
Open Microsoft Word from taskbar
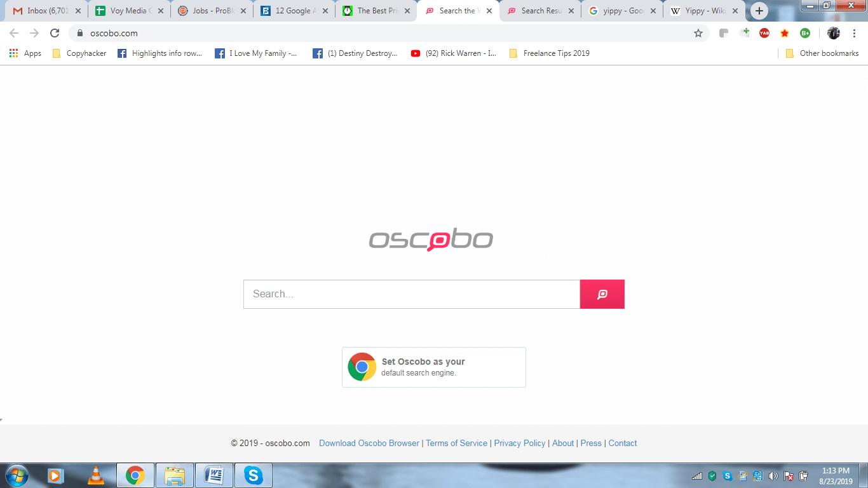point(214,475)
